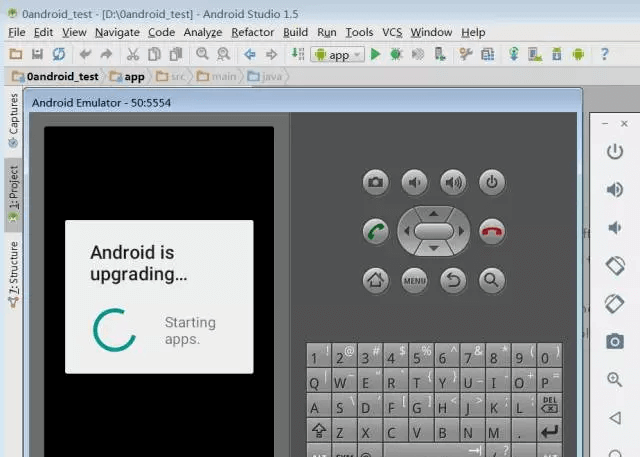Click the Save All toolbar icon
640x457 pixels.
[x=37, y=54]
